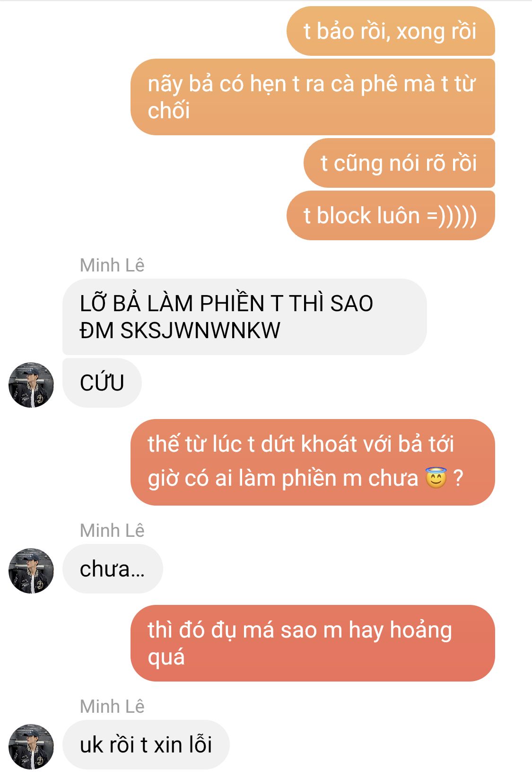Select the message 't bảo rồi, xong rồi'
This screenshot has width=532, height=778.
(x=391, y=31)
